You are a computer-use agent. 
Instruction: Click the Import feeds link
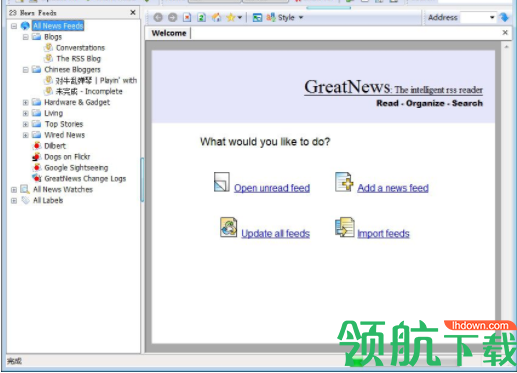[x=383, y=233]
